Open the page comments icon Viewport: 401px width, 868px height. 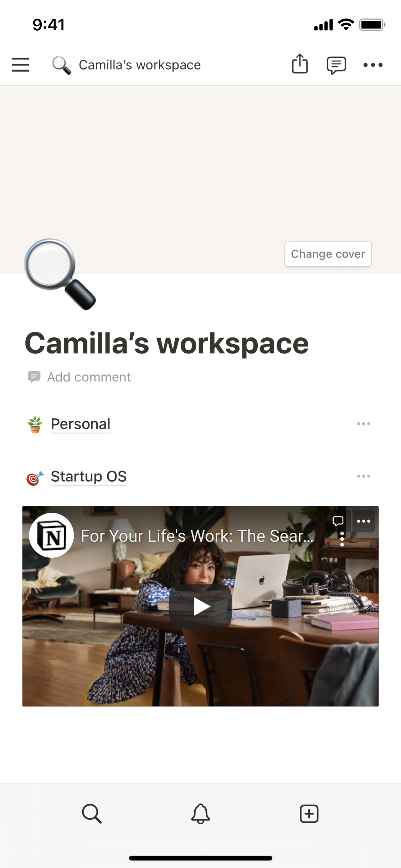(336, 65)
